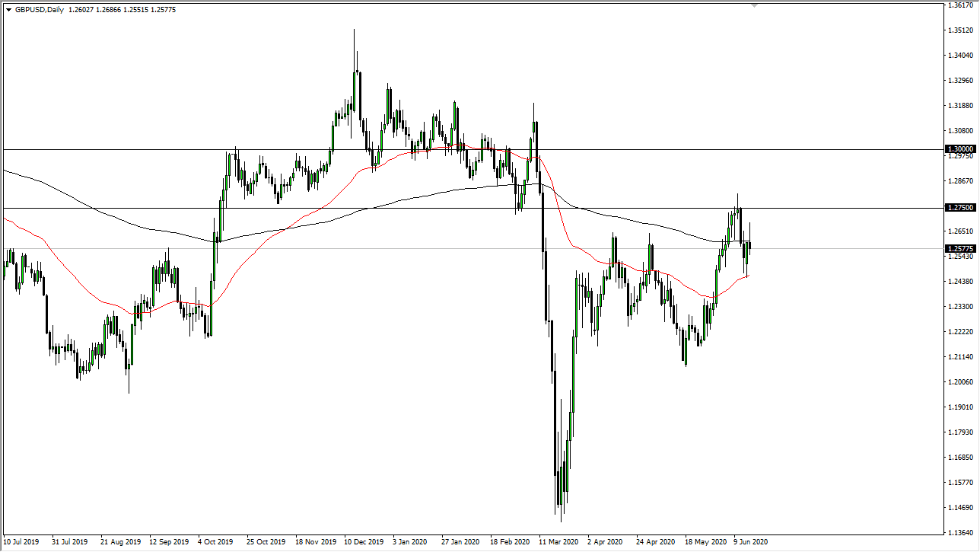The width and height of the screenshot is (980, 552).
Task: Click the 4 Oct 2019 date label
Action: 215,543
